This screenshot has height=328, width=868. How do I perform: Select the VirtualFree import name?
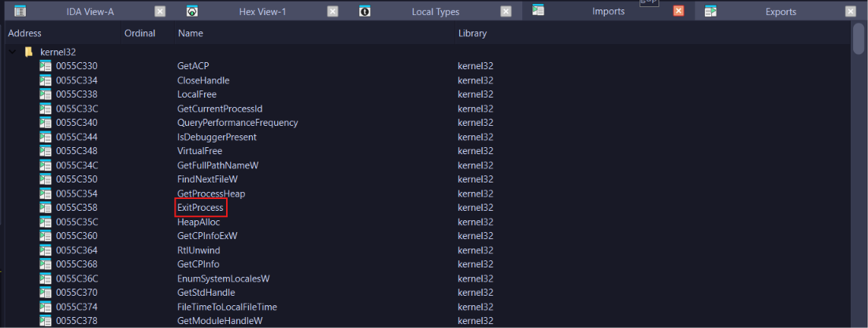(x=199, y=150)
